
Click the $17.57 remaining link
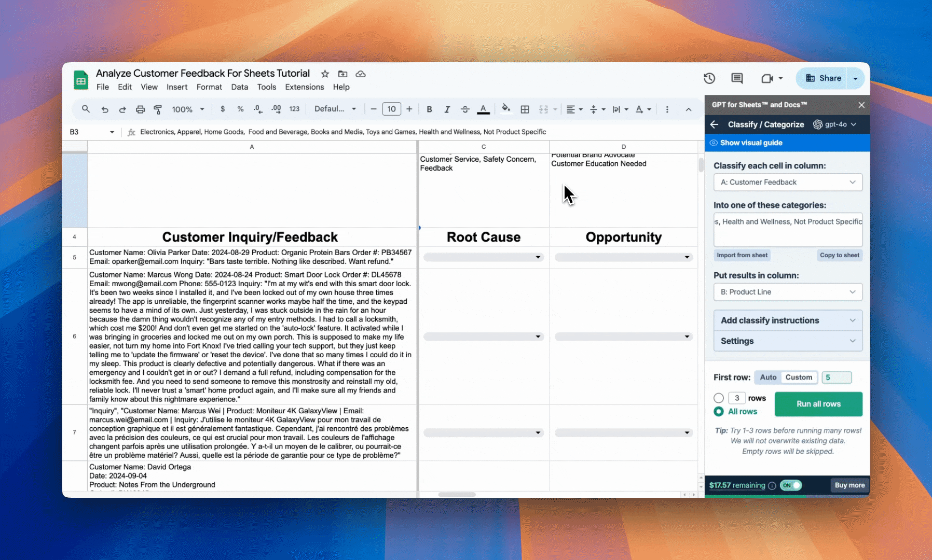pos(737,485)
